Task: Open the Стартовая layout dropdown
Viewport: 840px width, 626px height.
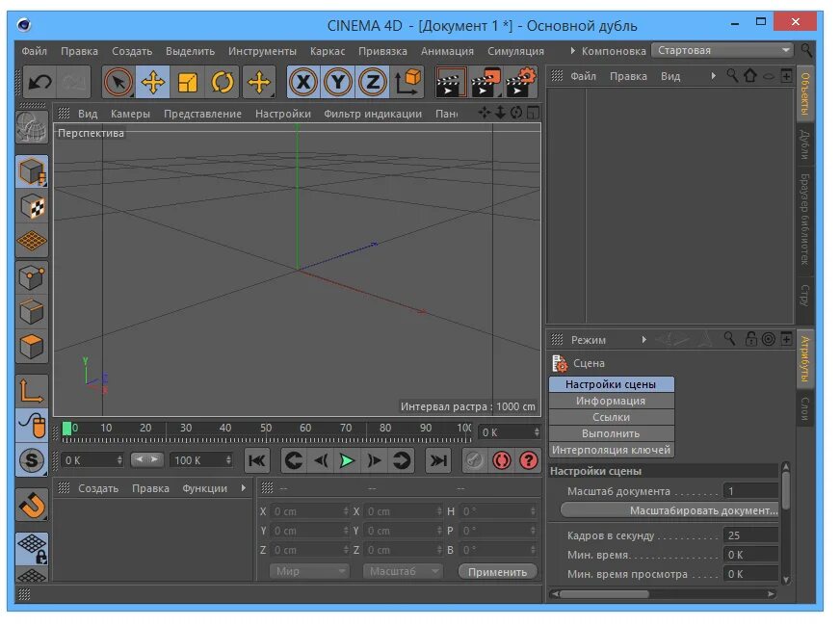Action: [x=722, y=50]
